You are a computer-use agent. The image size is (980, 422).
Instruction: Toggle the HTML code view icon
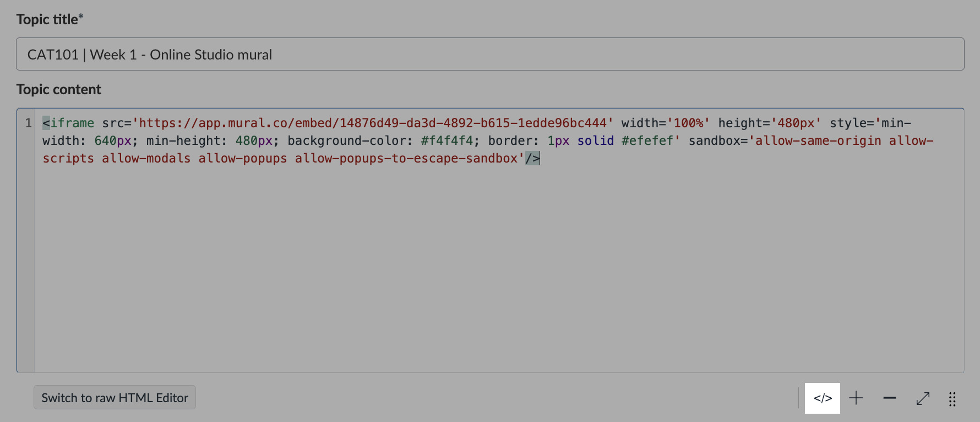tap(823, 398)
